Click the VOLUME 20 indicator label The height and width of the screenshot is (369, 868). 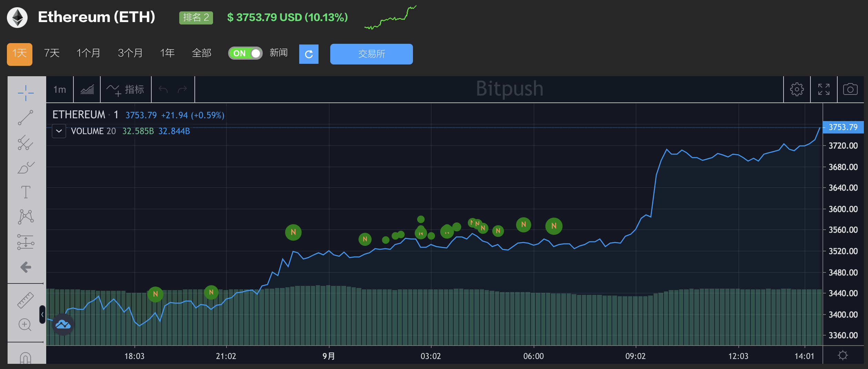click(93, 131)
